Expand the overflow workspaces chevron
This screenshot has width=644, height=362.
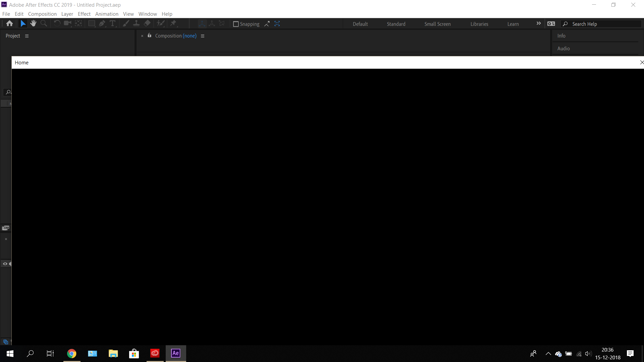(539, 23)
